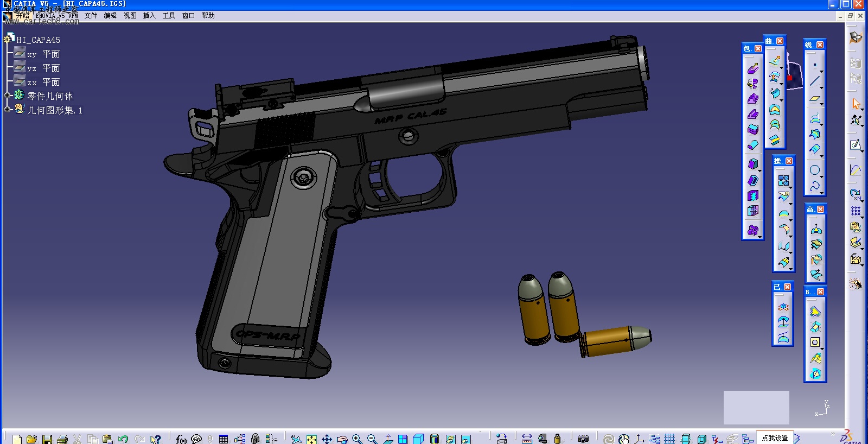Open dropdown arrow beside Select arrow tool

tap(862, 110)
